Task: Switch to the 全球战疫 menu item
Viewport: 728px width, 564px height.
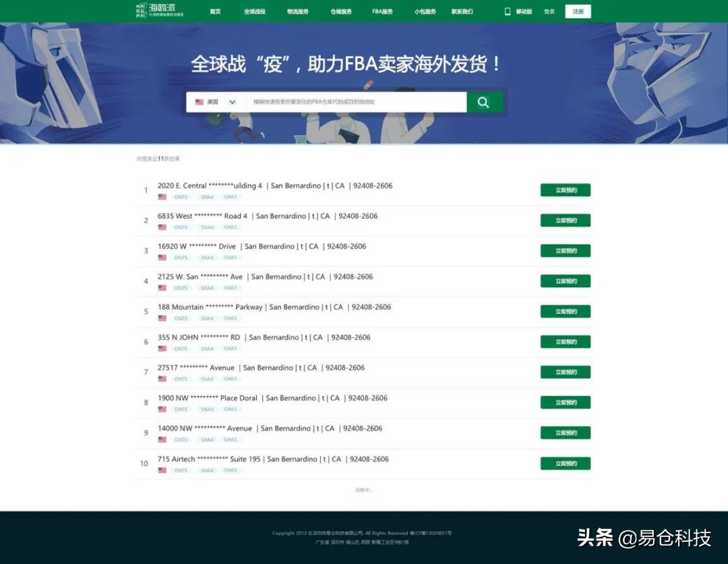Action: (255, 11)
